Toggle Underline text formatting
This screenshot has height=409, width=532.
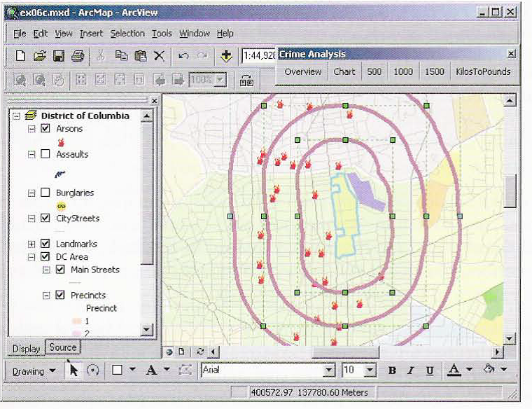[x=430, y=370]
